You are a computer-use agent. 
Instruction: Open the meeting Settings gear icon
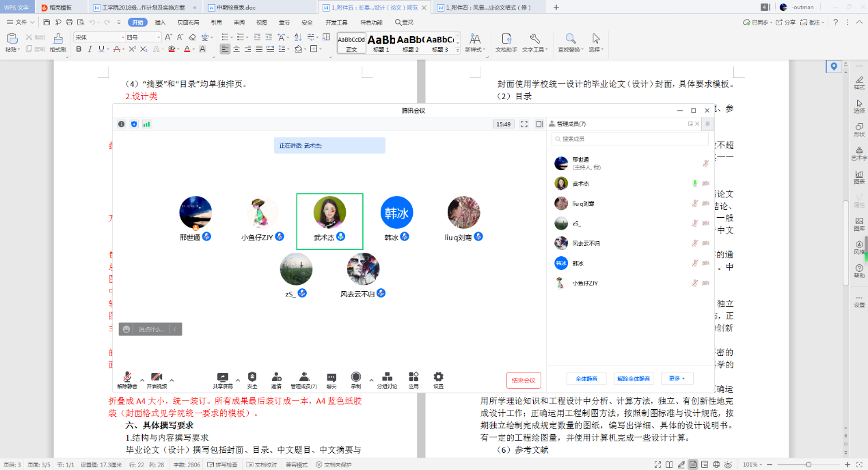click(x=438, y=377)
